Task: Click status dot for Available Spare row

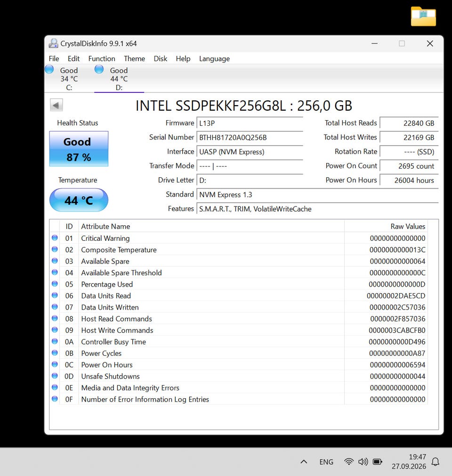Action: tap(55, 261)
